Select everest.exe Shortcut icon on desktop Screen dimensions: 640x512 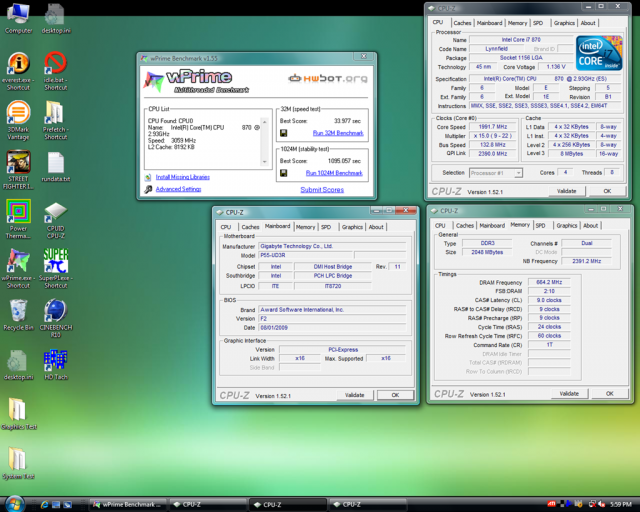tap(18, 71)
